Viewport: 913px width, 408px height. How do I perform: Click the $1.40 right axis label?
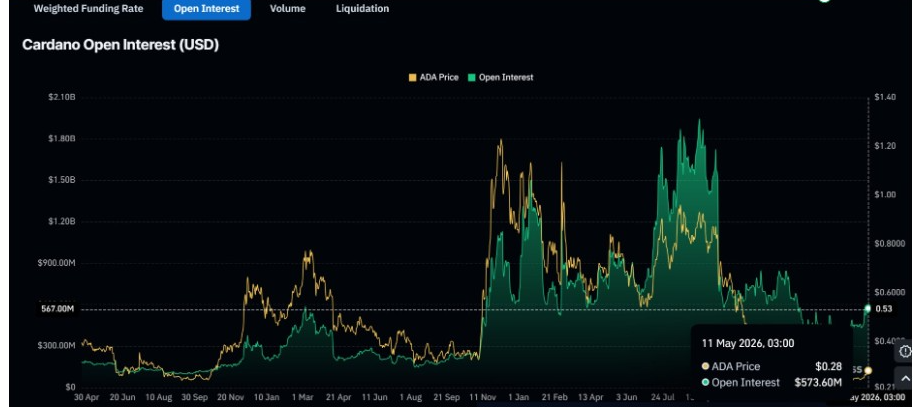tap(885, 97)
